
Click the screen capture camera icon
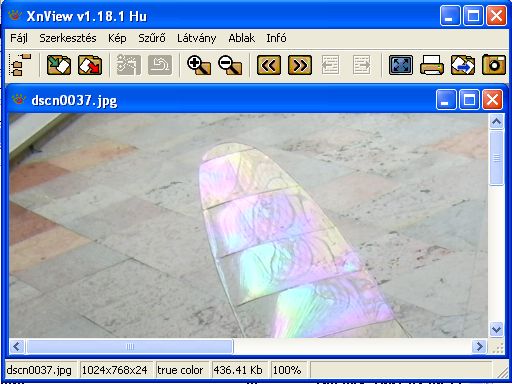coord(494,64)
